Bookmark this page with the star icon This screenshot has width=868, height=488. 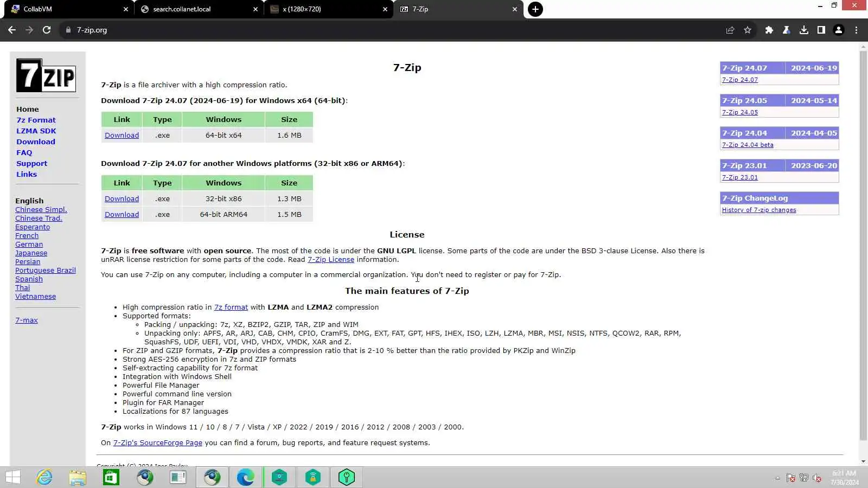748,30
